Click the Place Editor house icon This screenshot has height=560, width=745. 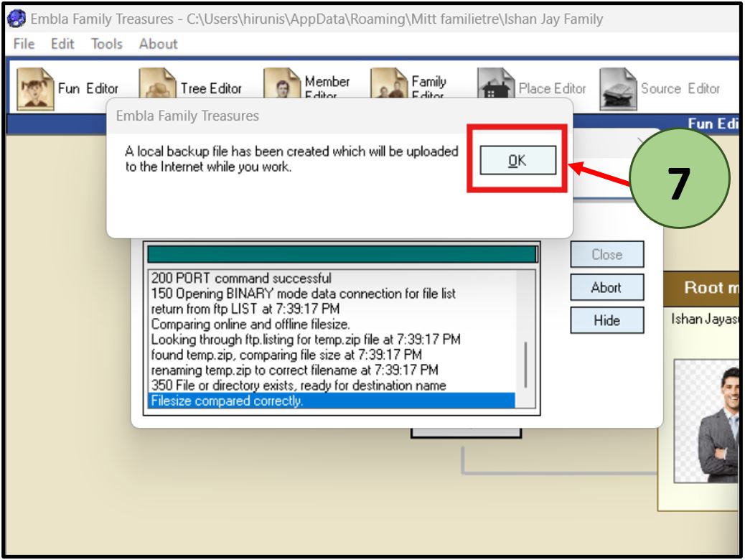497,88
